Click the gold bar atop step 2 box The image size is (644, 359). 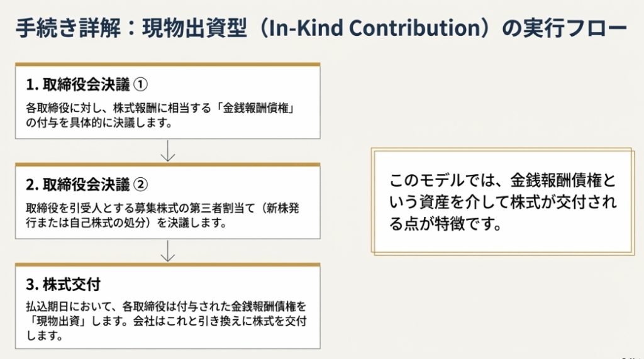coord(168,165)
